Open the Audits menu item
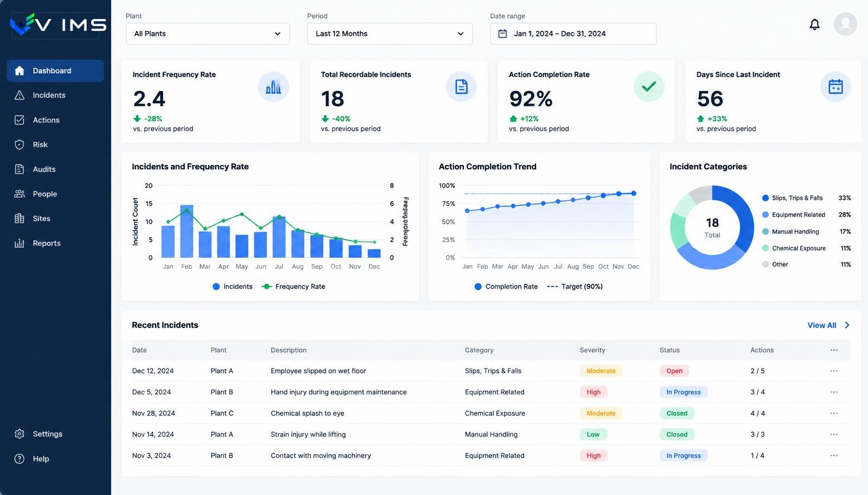 [x=55, y=169]
